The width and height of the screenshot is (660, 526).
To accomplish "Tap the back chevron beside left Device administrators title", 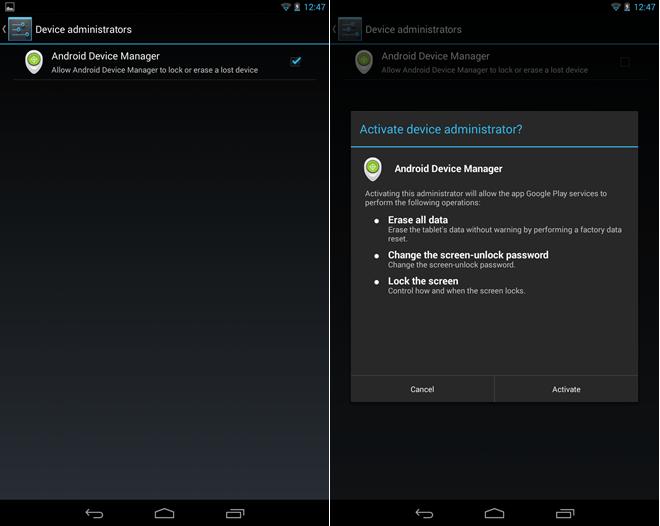I will 4,29.
